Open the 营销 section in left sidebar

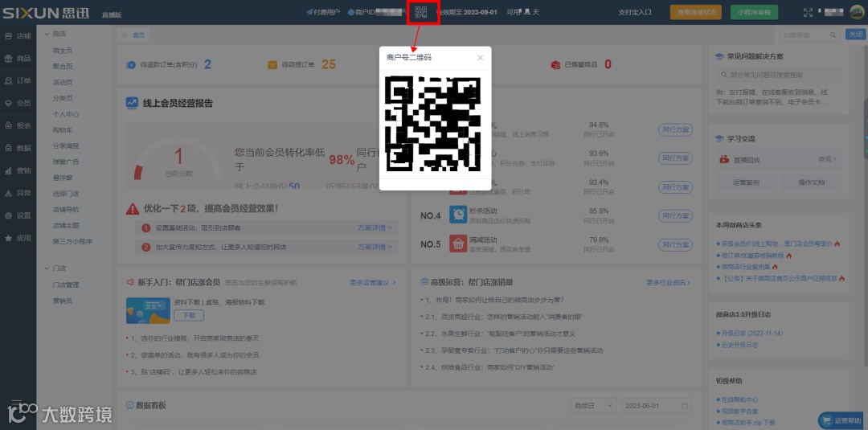(x=18, y=170)
